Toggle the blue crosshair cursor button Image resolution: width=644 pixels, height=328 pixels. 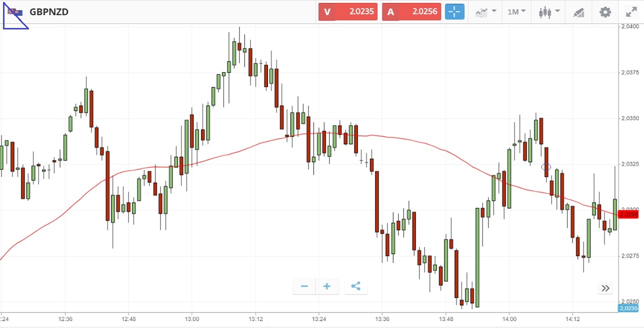(455, 11)
